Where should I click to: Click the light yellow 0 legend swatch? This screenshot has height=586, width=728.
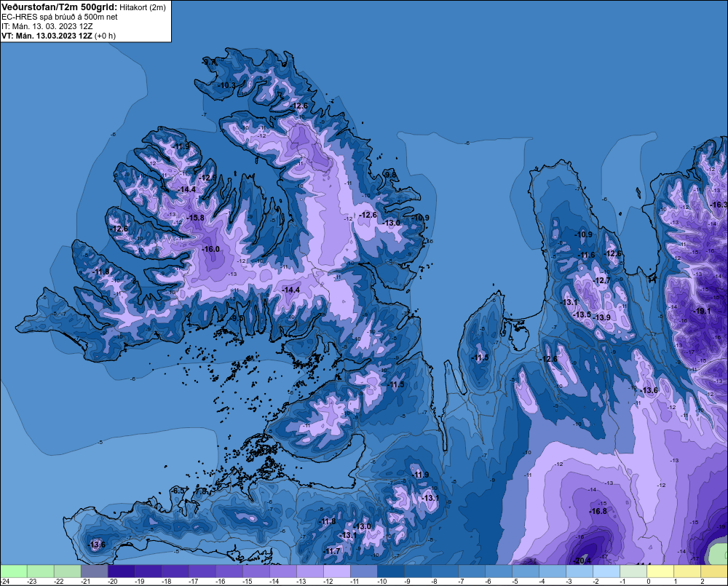pos(660,571)
